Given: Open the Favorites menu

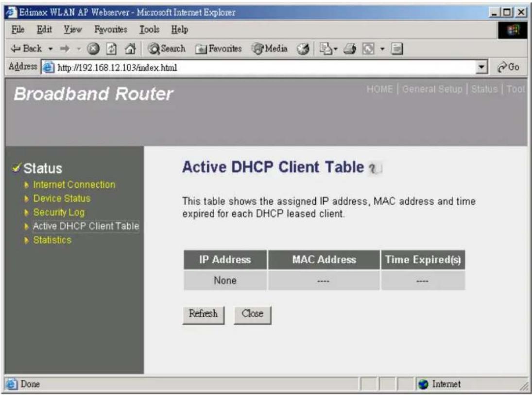Looking at the screenshot, I should pos(111,30).
